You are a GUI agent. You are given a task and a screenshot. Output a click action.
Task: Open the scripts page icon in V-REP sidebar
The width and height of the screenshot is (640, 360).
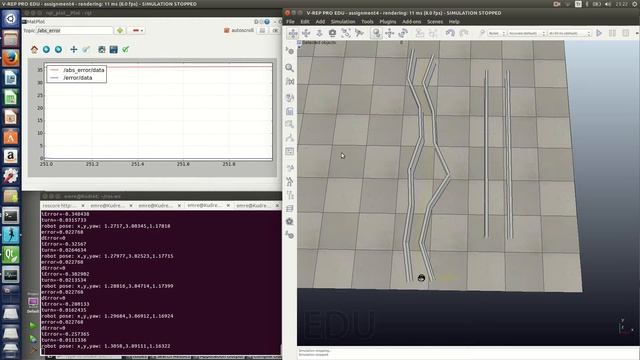point(290,111)
